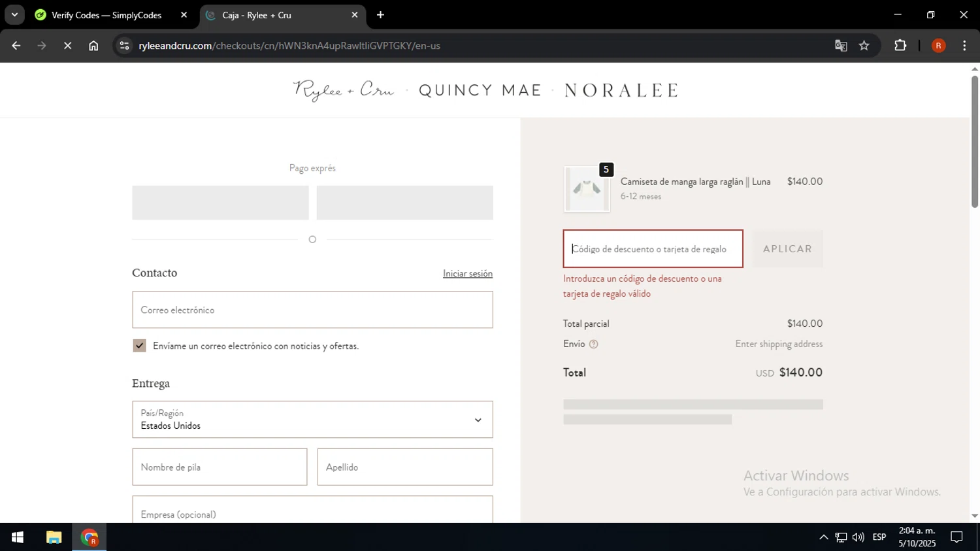Uncheck Envíame un correo electrónico con noticias

(139, 346)
